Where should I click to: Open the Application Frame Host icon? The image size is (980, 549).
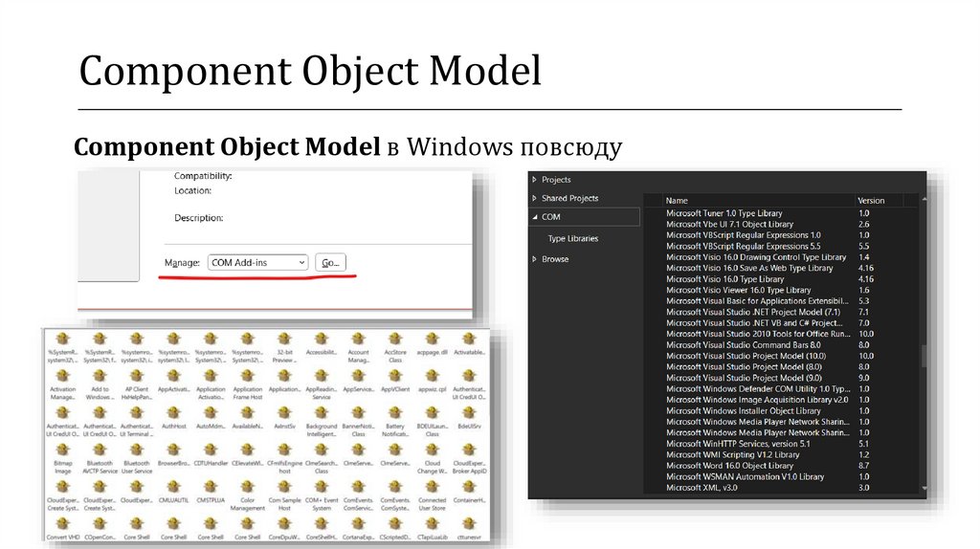pyautogui.click(x=247, y=376)
